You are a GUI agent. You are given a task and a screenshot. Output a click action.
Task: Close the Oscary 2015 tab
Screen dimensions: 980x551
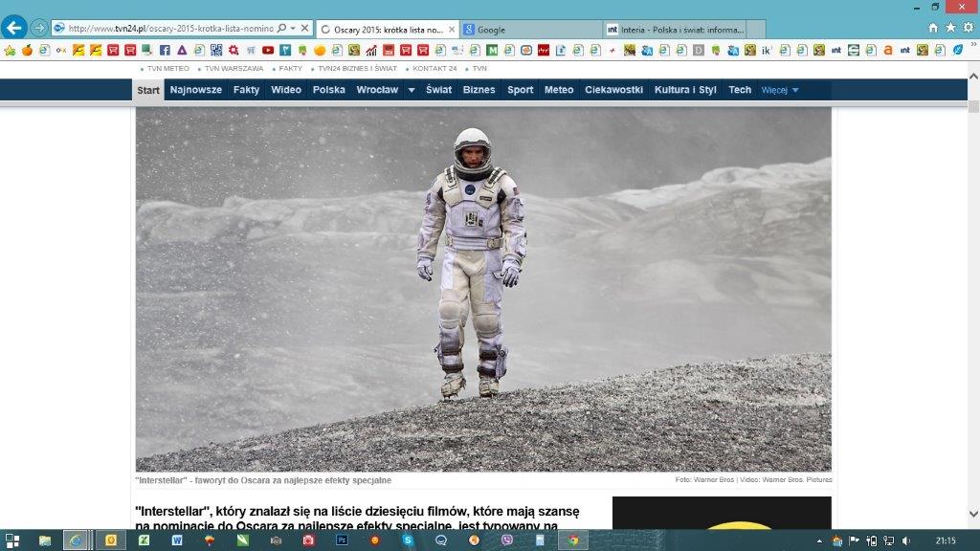coord(452,30)
